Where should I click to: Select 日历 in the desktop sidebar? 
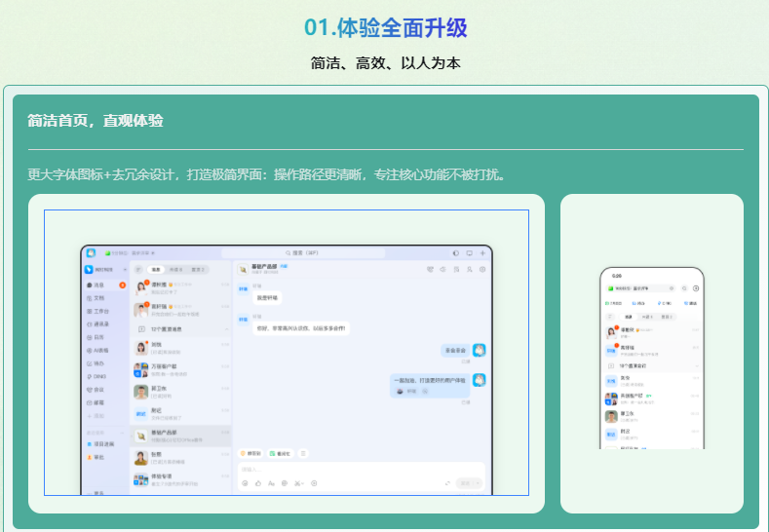98,336
